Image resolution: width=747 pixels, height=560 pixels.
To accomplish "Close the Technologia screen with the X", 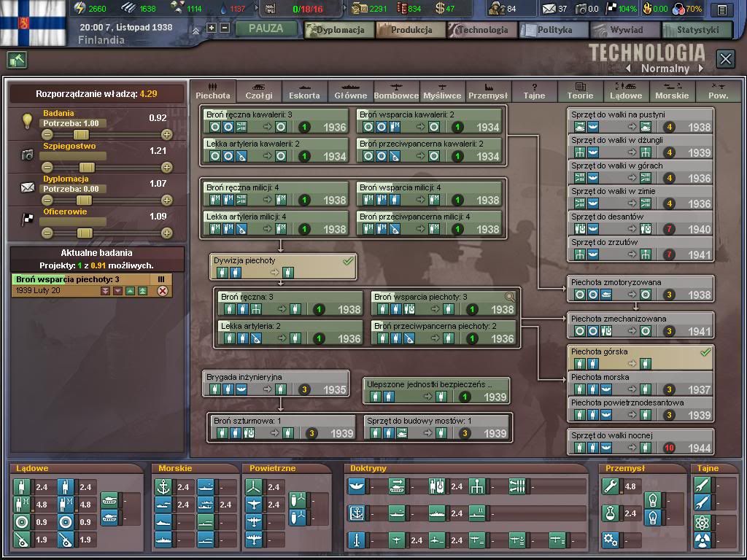I will point(726,60).
